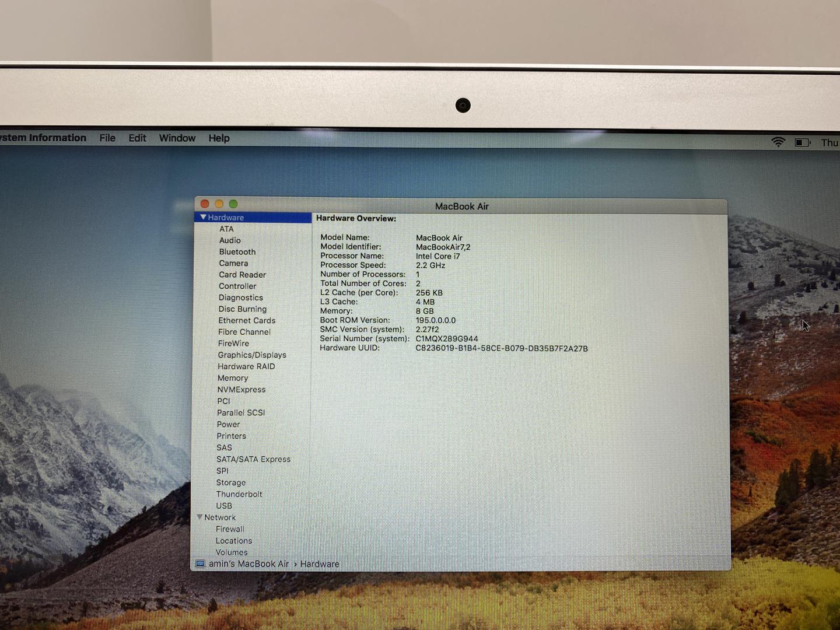Click the Hardware UUID value
The height and width of the screenshot is (630, 840).
click(502, 348)
